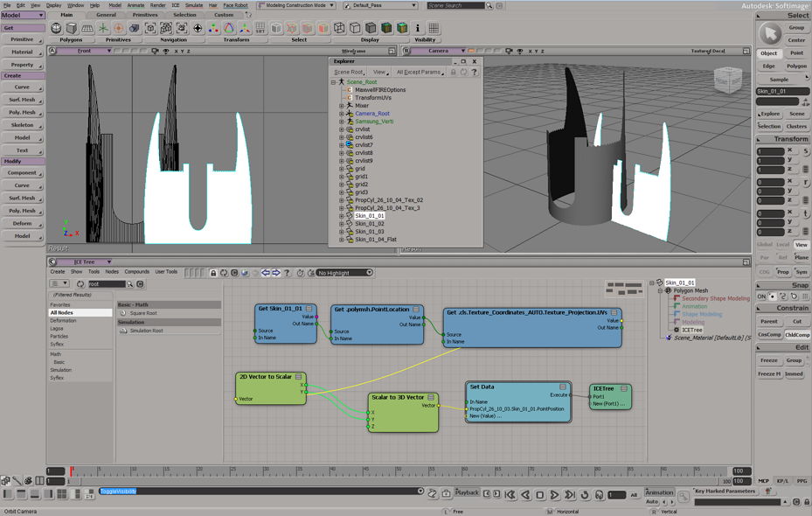Jump to the first frame in playback controls
812x516 pixels.
pyautogui.click(x=510, y=495)
